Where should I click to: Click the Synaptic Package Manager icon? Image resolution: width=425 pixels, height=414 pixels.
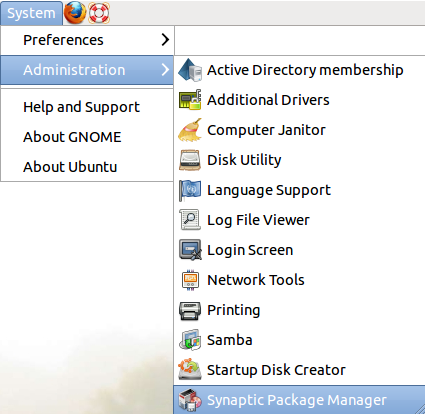pyautogui.click(x=190, y=400)
